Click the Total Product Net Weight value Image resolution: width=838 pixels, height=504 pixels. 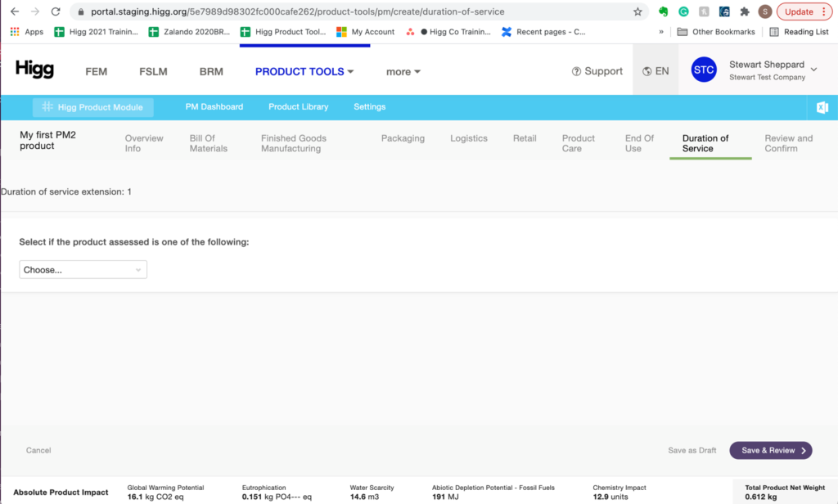(x=761, y=497)
